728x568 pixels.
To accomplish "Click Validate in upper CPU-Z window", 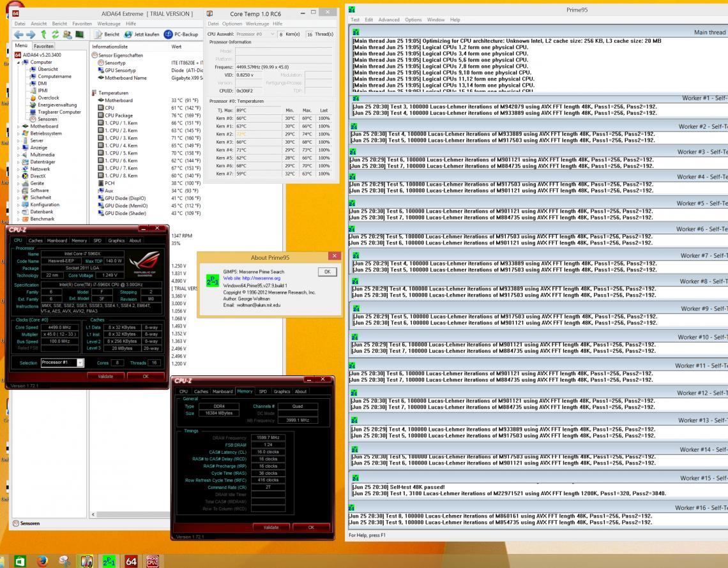I will 105,377.
